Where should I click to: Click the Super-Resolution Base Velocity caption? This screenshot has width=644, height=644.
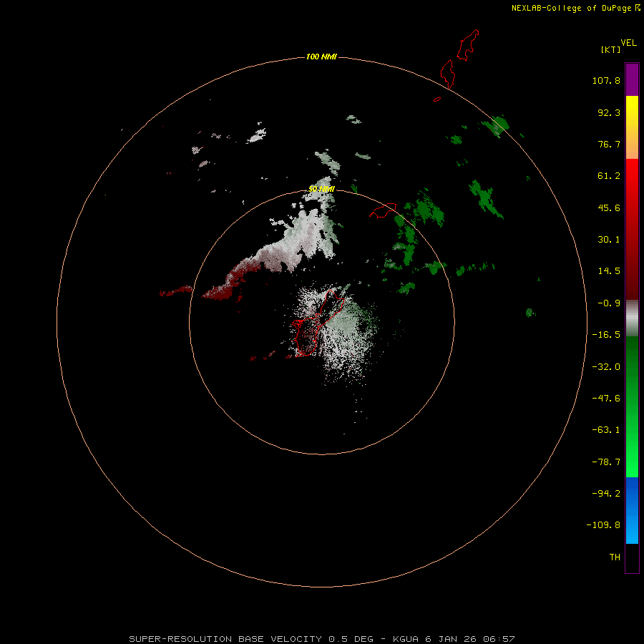(321, 639)
